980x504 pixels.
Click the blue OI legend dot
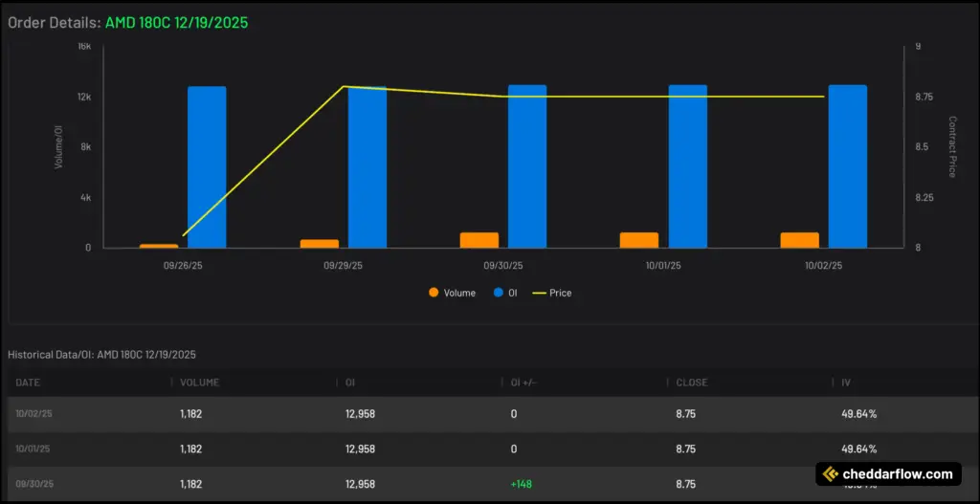pyautogui.click(x=498, y=293)
